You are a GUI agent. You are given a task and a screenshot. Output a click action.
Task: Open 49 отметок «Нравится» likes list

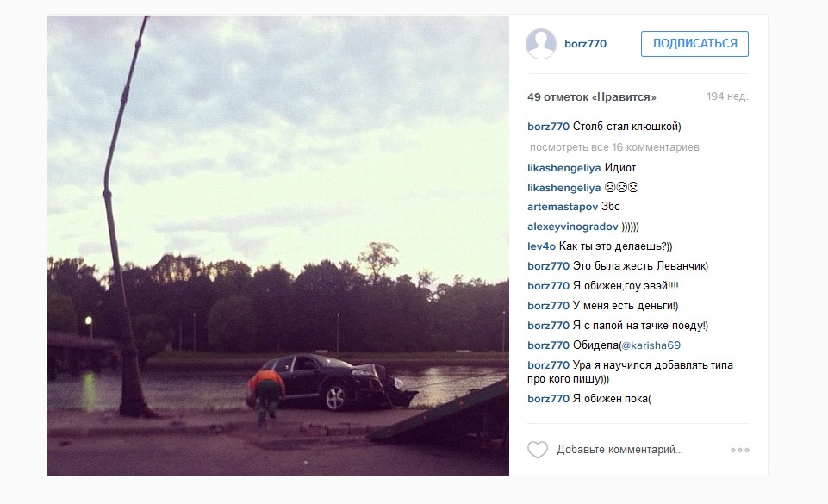[591, 97]
